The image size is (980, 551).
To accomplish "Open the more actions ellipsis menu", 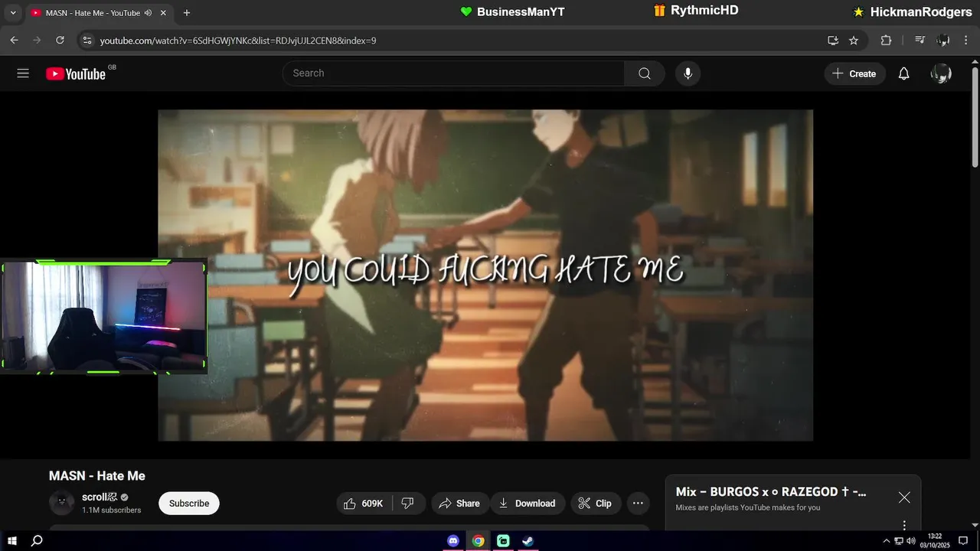I will coord(638,503).
